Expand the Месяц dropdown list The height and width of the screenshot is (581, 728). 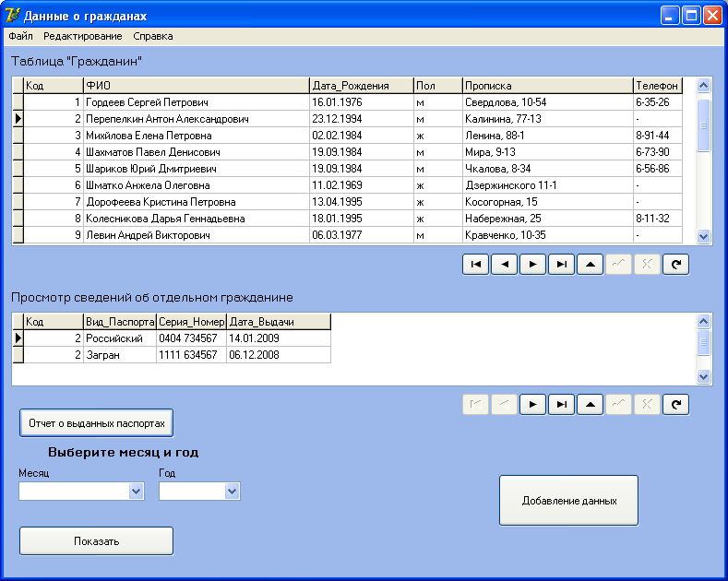137,492
